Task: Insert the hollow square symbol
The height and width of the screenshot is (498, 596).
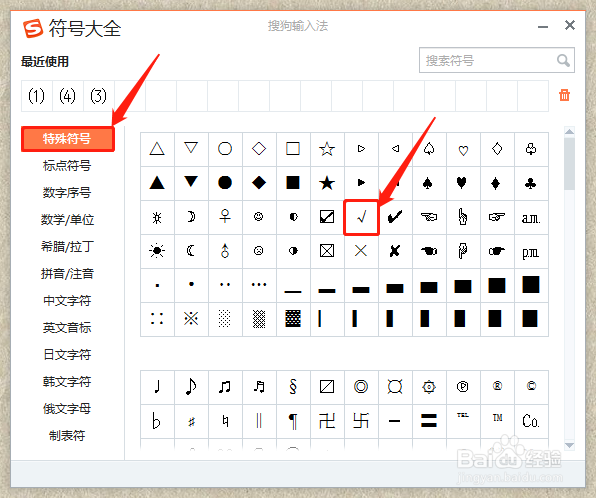Action: tap(293, 149)
